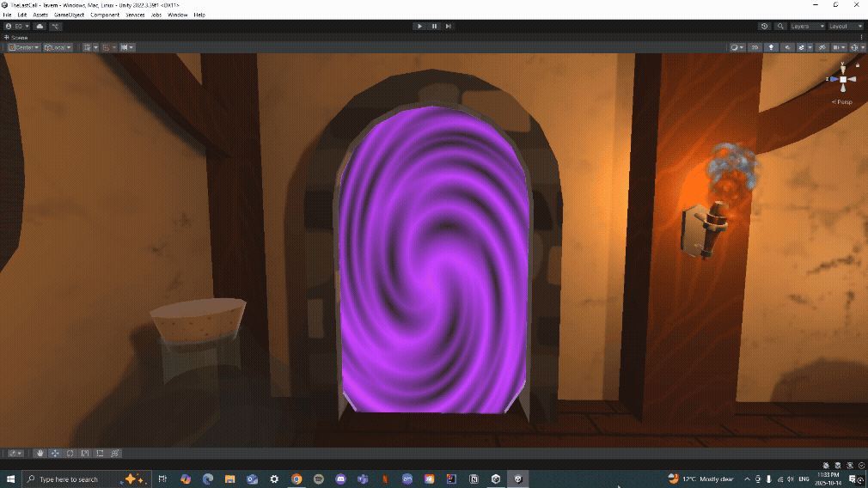Expand scene effects dropdown arrow
Image resolution: width=868 pixels, height=488 pixels.
[810, 47]
